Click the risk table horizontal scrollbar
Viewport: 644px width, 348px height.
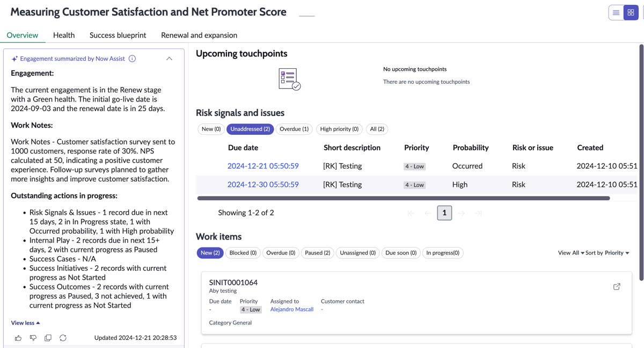(x=404, y=198)
